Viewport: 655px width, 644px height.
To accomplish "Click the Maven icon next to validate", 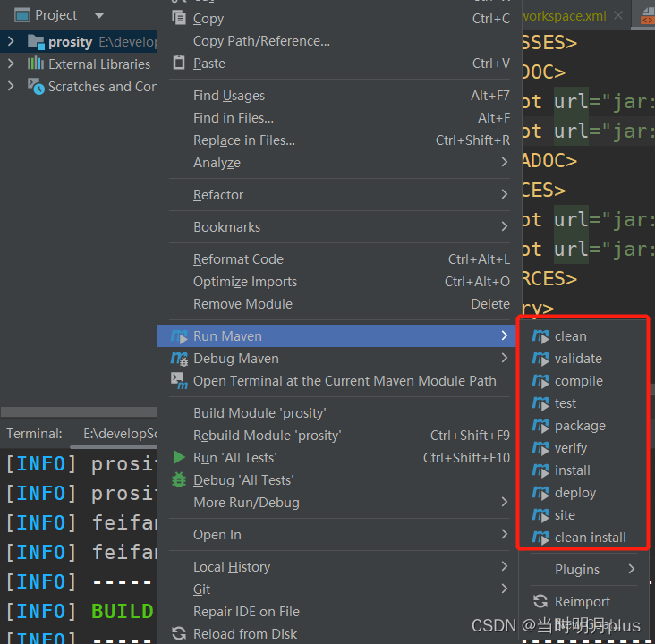I will (x=540, y=359).
